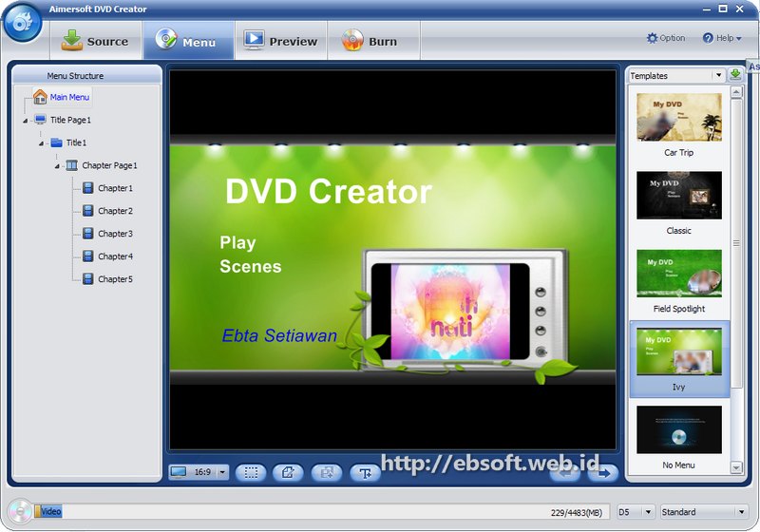This screenshot has width=760, height=532.
Task: Select Chapter5 in the tree
Action: point(115,279)
